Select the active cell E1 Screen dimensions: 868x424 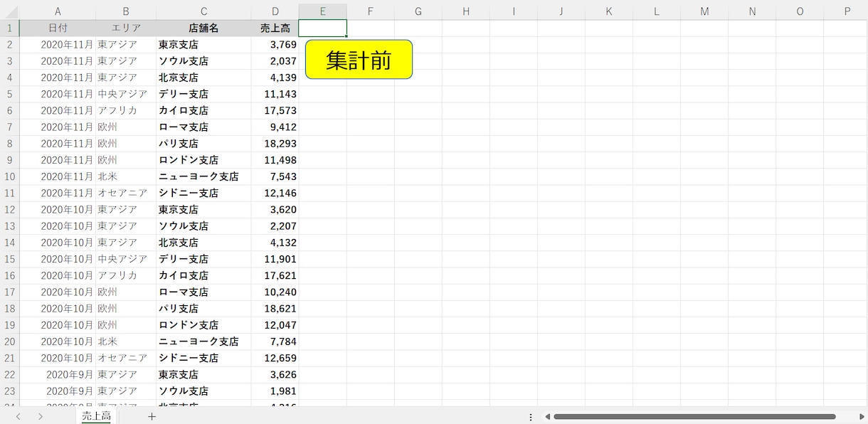tap(323, 28)
